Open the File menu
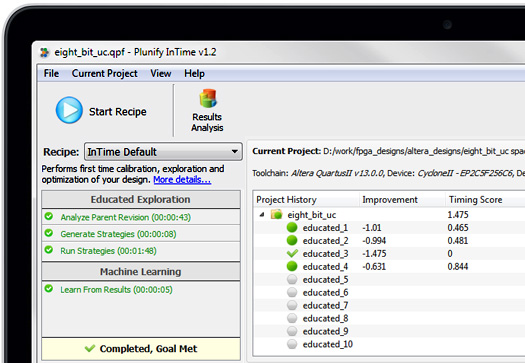The image size is (525, 363). click(x=51, y=73)
